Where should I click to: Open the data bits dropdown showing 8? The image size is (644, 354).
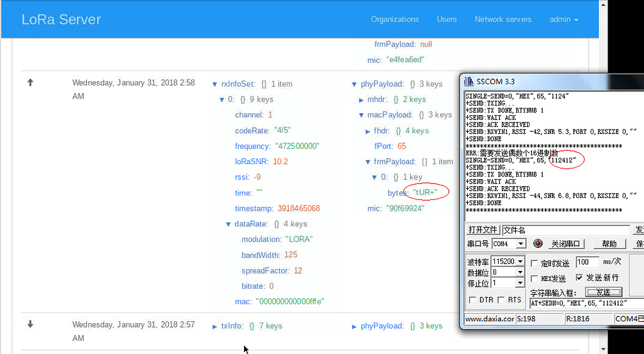[520, 272]
